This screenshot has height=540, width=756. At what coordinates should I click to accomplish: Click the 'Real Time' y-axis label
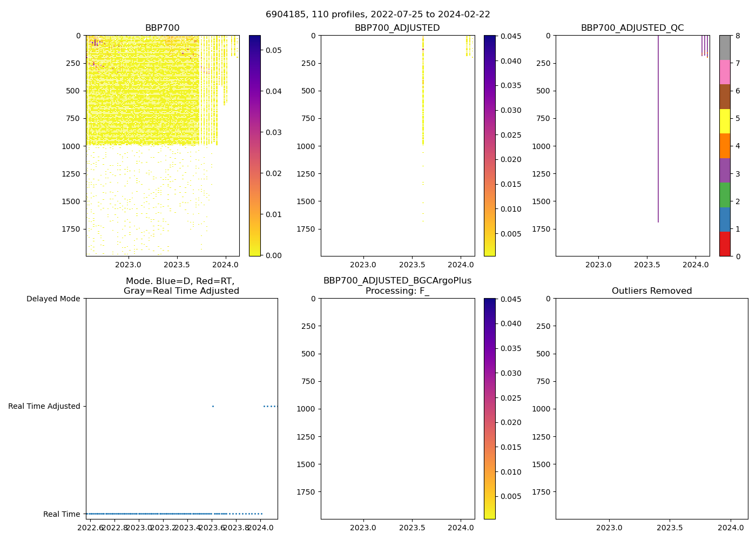pos(62,514)
